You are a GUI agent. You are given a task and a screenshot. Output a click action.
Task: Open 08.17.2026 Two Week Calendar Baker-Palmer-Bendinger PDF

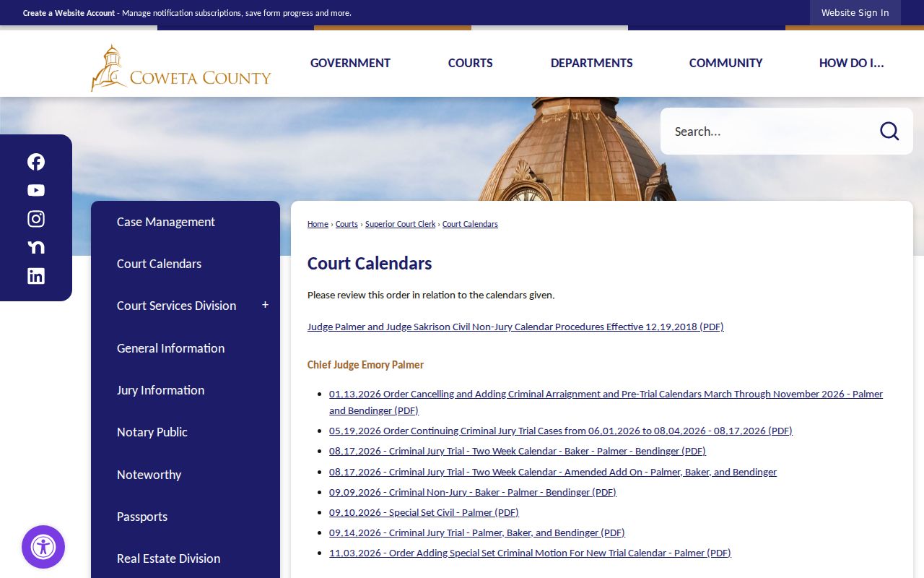tap(518, 451)
